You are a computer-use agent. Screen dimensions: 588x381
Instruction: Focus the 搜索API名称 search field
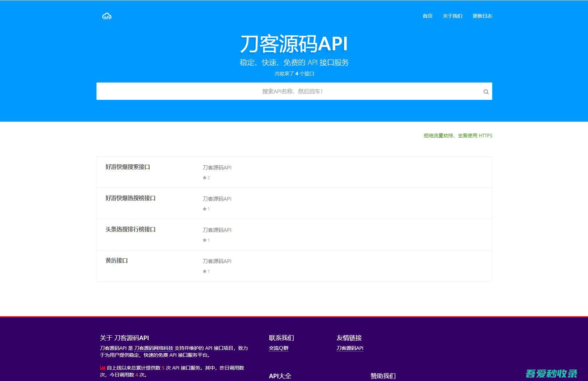[294, 91]
